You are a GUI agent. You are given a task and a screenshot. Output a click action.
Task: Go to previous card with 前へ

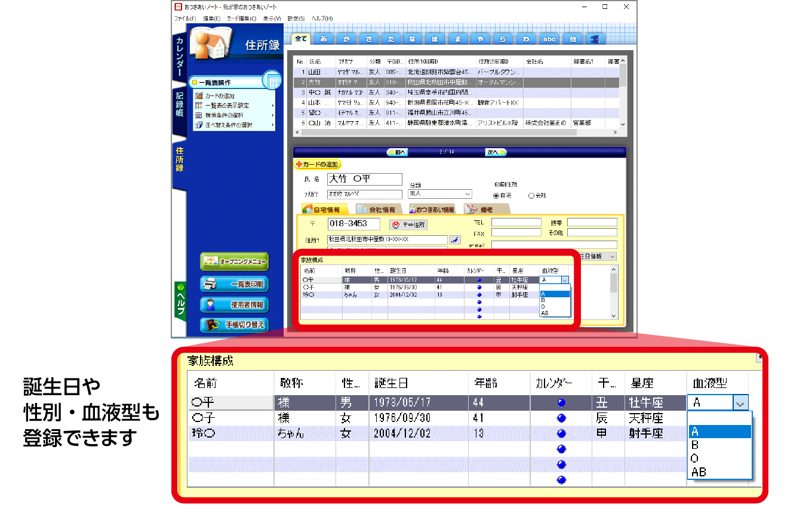[x=397, y=152]
